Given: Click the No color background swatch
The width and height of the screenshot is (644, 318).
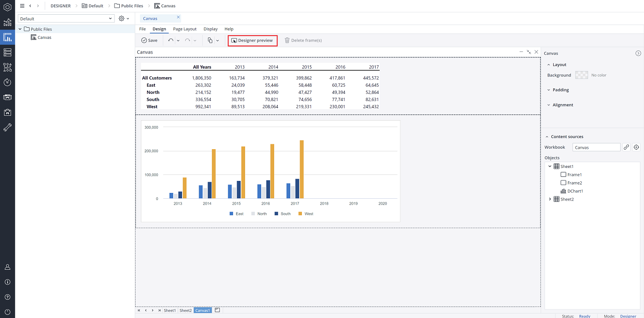Looking at the screenshot, I should coord(581,75).
